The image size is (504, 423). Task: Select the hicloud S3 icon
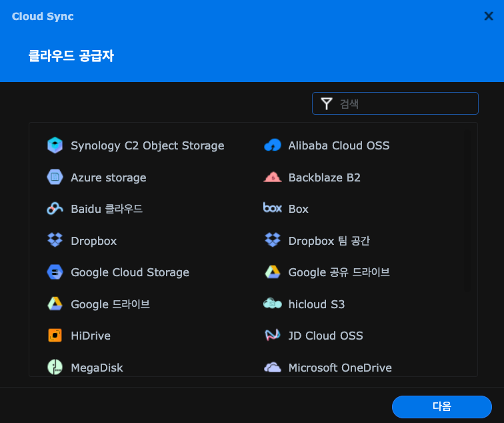272,304
